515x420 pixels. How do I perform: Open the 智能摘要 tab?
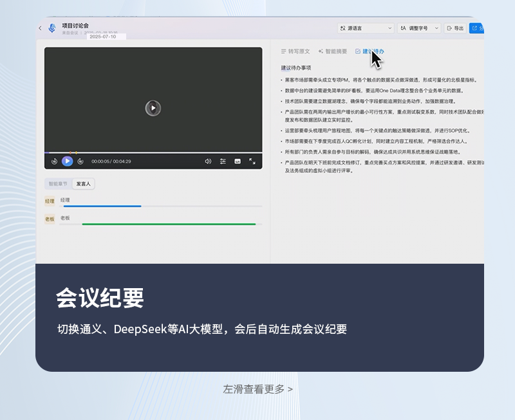332,51
